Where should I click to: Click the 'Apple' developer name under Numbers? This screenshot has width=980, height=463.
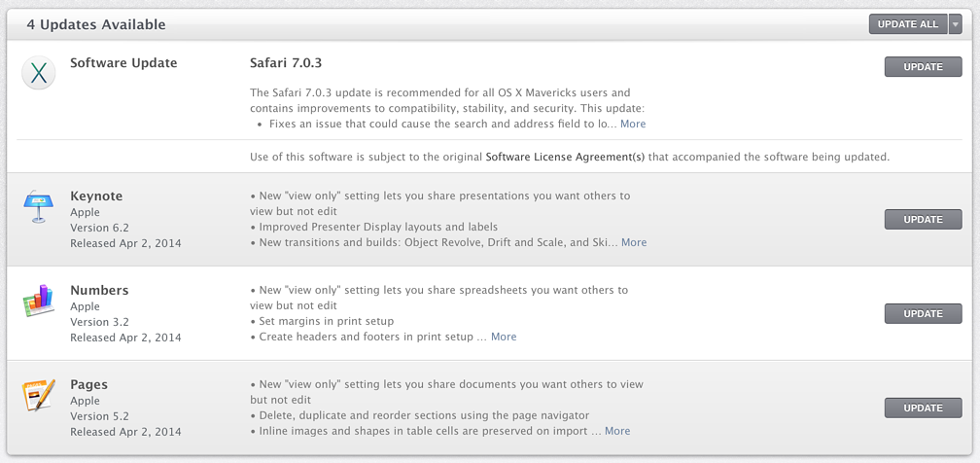coord(85,306)
